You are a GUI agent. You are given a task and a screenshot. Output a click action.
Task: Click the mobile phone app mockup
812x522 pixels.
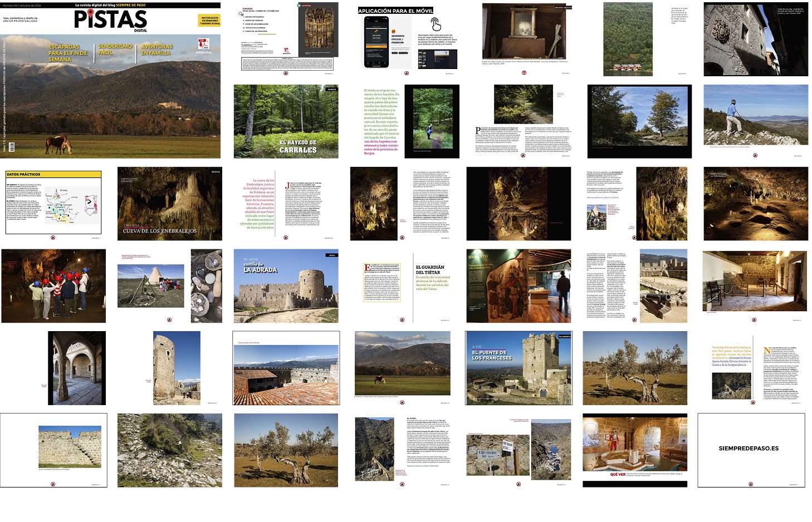click(x=376, y=42)
